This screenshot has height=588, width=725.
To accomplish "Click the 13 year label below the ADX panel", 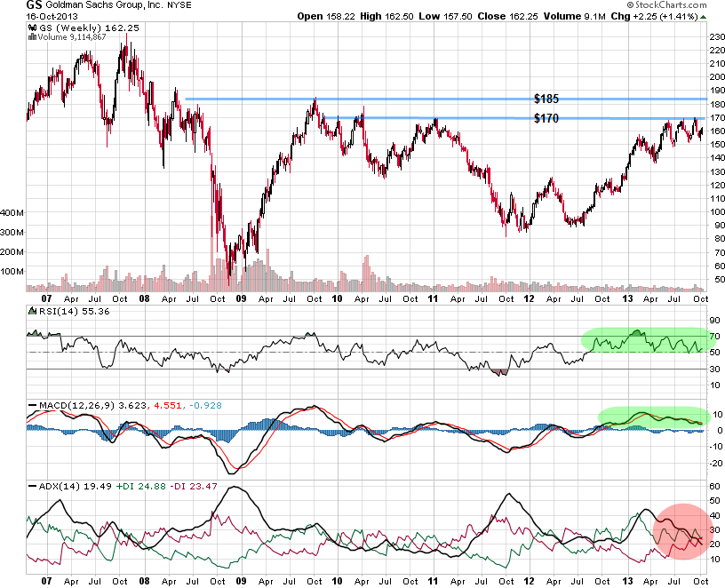I will [627, 581].
